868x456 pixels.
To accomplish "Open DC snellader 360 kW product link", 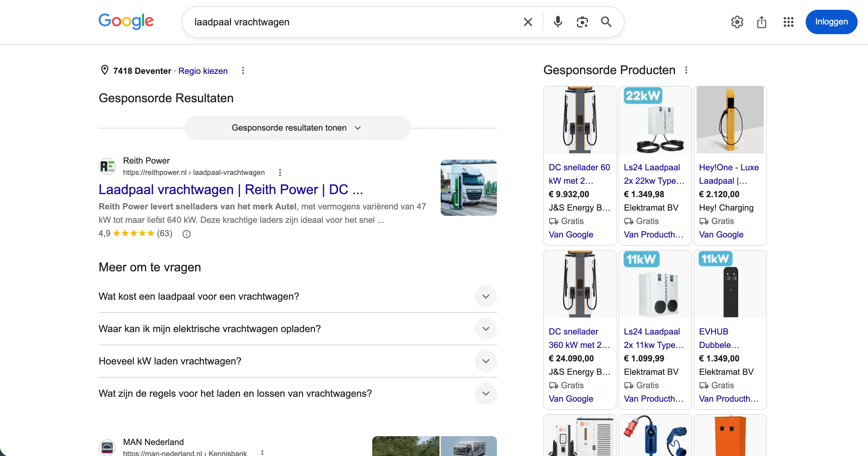I will coord(579,338).
